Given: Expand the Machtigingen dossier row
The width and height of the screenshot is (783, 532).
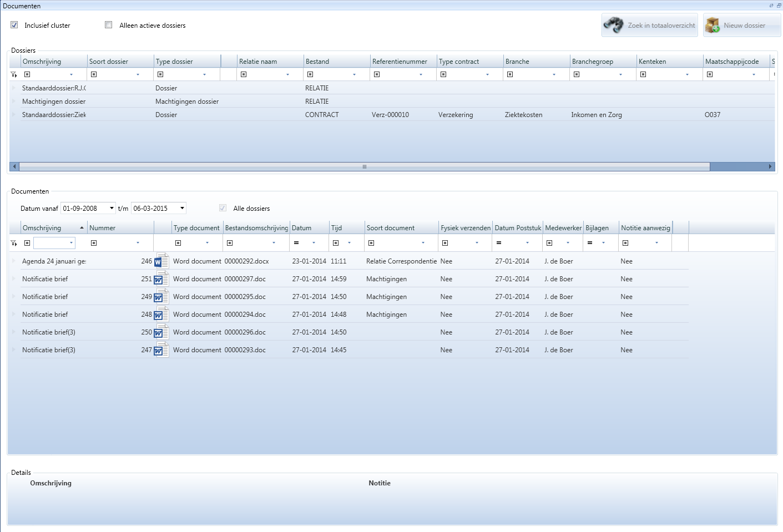Looking at the screenshot, I should click(x=14, y=102).
